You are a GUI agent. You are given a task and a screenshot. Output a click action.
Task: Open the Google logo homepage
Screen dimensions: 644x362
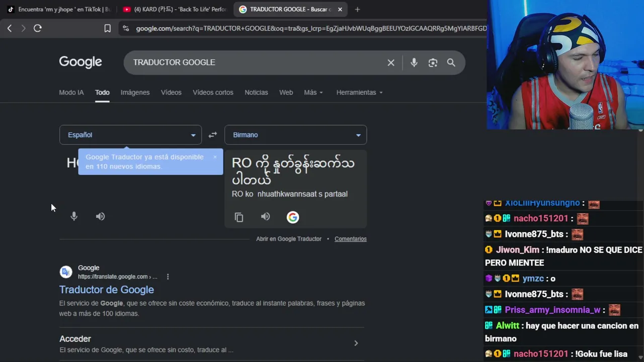point(80,62)
